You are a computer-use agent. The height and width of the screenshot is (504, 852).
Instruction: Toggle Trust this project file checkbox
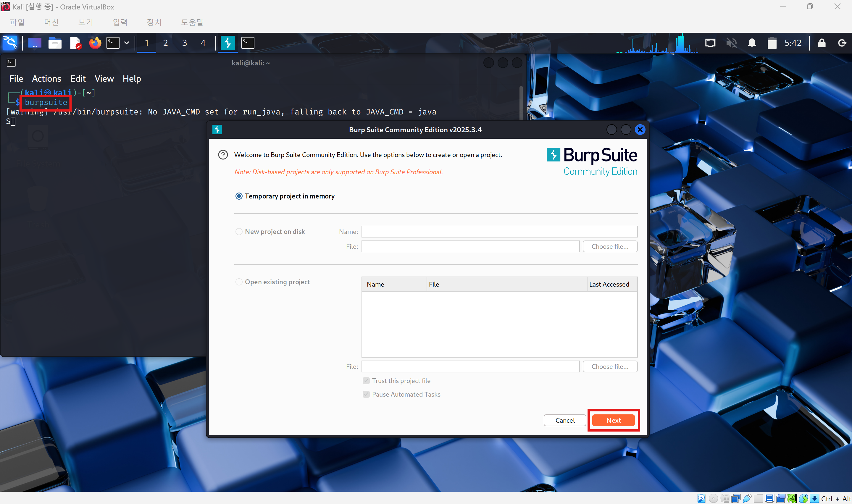click(366, 381)
